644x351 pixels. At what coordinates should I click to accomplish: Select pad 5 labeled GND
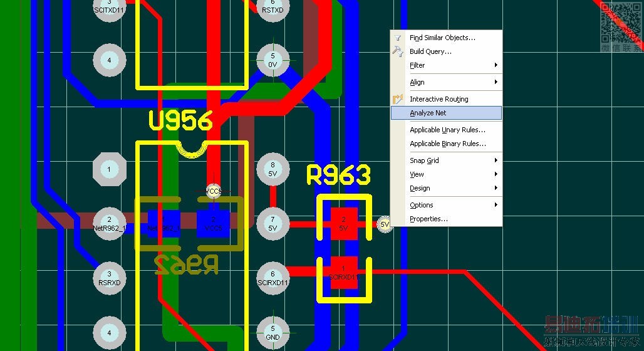tap(273, 333)
